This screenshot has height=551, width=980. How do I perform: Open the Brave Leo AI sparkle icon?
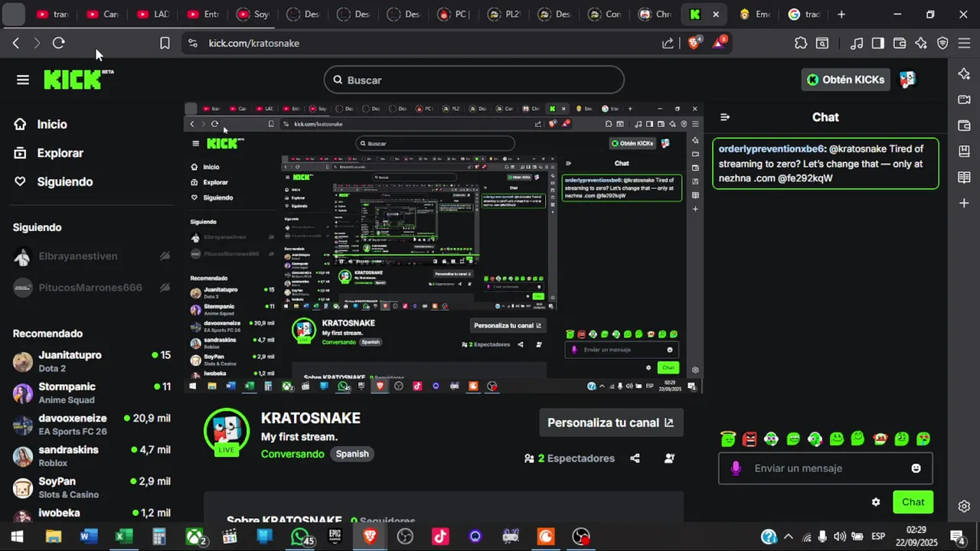pos(921,44)
